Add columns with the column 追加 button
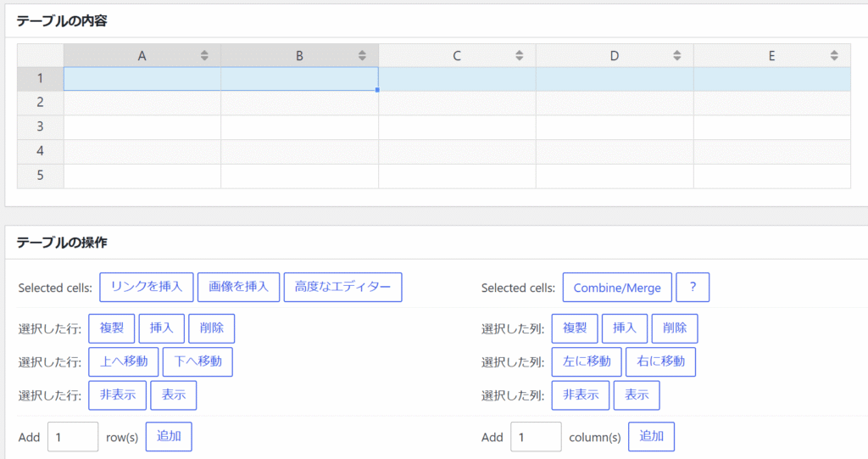868x459 pixels. pos(651,436)
